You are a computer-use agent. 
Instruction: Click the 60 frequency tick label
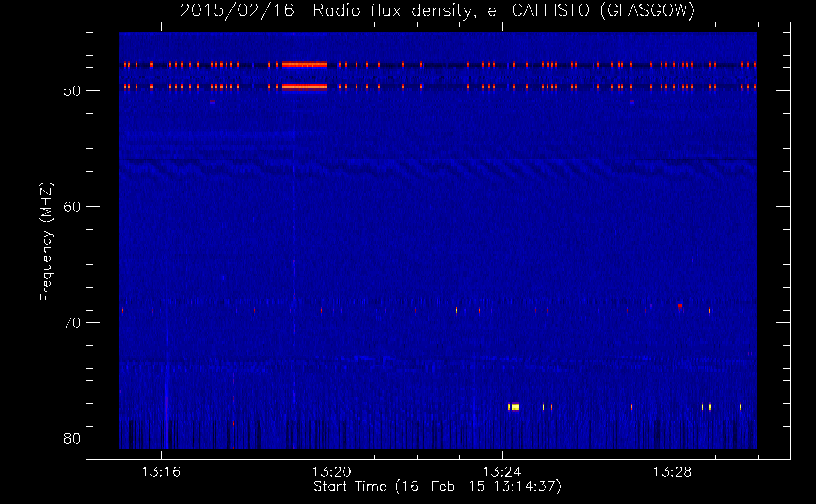click(72, 207)
